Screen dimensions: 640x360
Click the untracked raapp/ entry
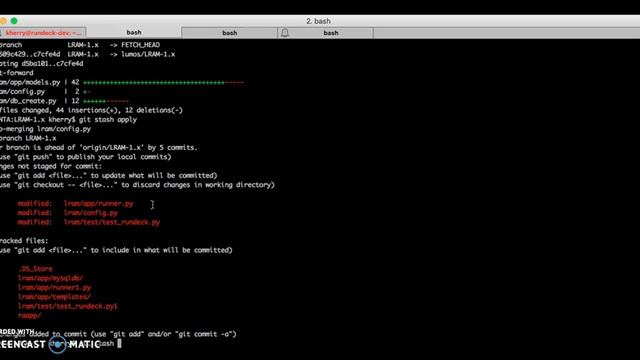[x=29, y=316]
